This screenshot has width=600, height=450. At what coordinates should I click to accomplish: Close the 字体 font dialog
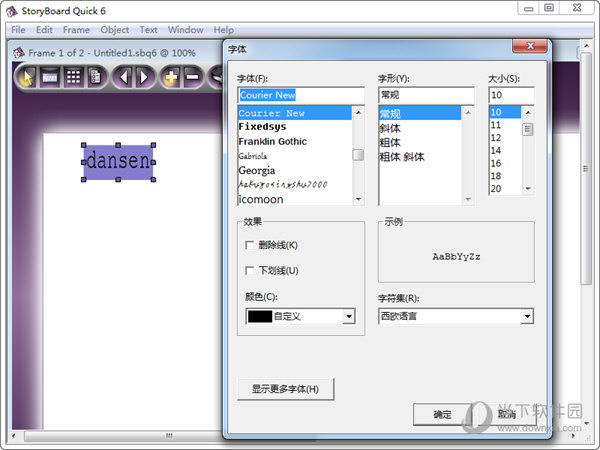click(x=530, y=46)
